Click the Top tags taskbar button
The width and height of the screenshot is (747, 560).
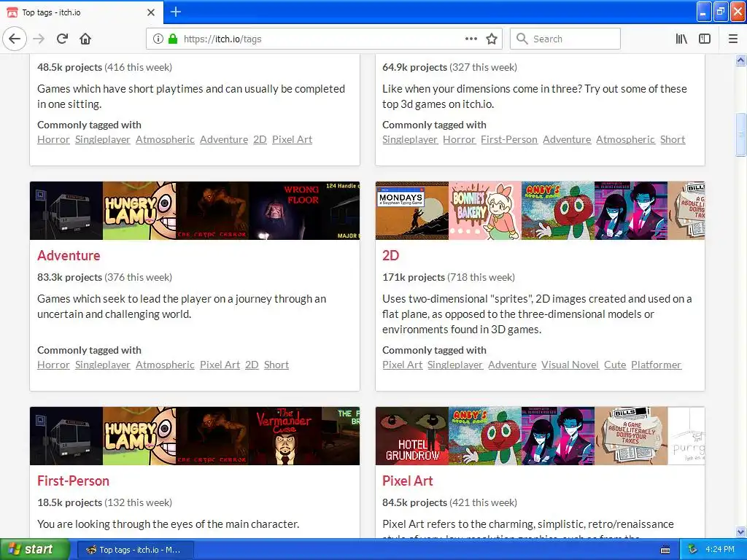click(x=135, y=550)
